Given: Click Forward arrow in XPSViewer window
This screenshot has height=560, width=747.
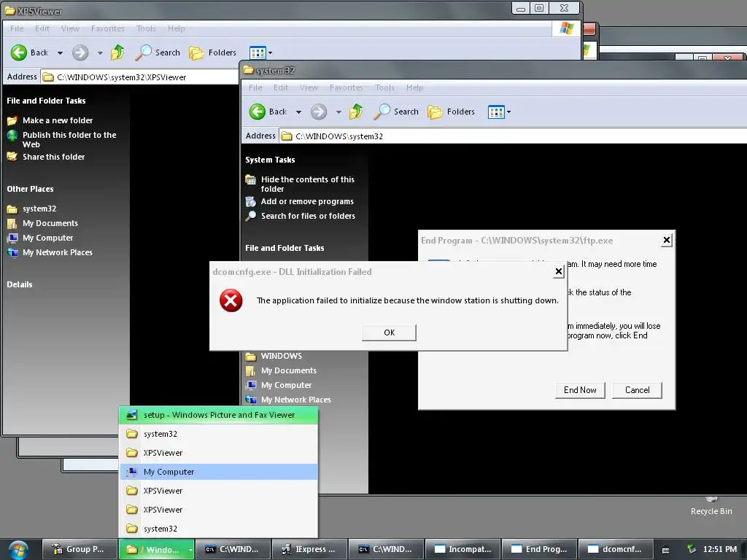Looking at the screenshot, I should tap(80, 52).
